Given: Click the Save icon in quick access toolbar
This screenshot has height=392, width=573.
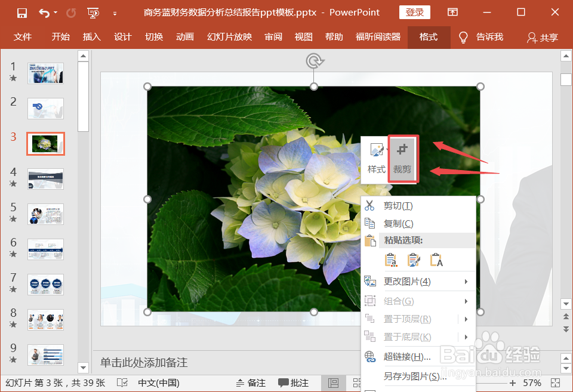Looking at the screenshot, I should (x=22, y=12).
